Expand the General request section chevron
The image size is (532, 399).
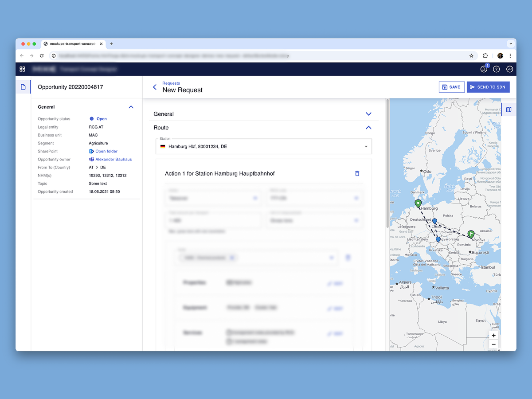tap(368, 114)
